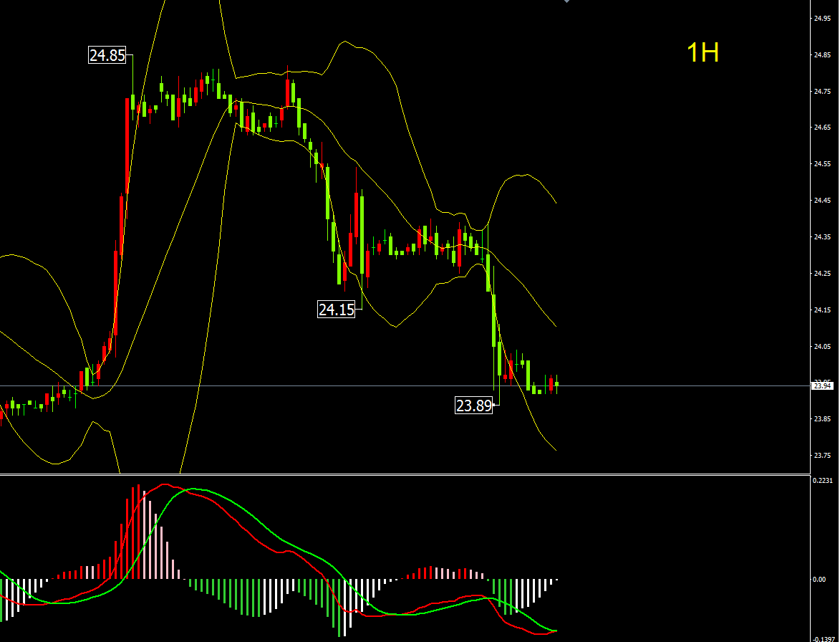Click the 24.15 swing-low annotation box on chart

337,310
